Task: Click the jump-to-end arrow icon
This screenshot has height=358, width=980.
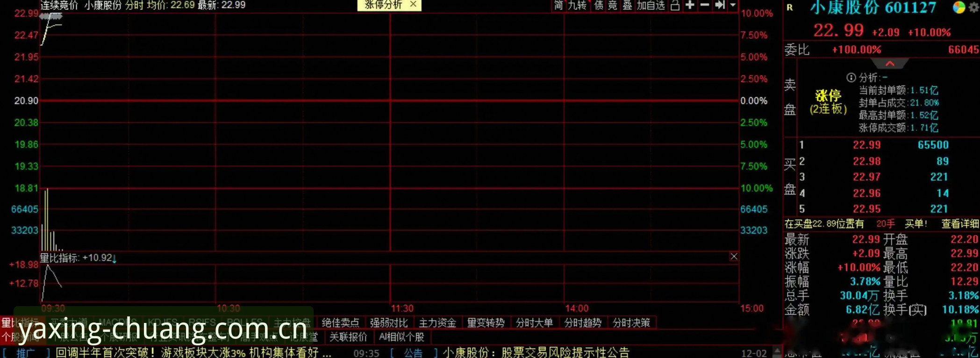Action: 720,5
